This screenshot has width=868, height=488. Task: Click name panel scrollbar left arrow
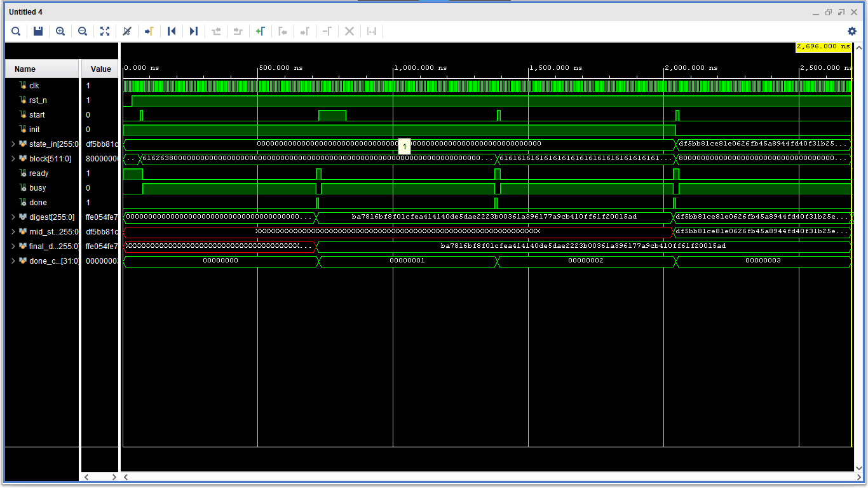[x=86, y=477]
